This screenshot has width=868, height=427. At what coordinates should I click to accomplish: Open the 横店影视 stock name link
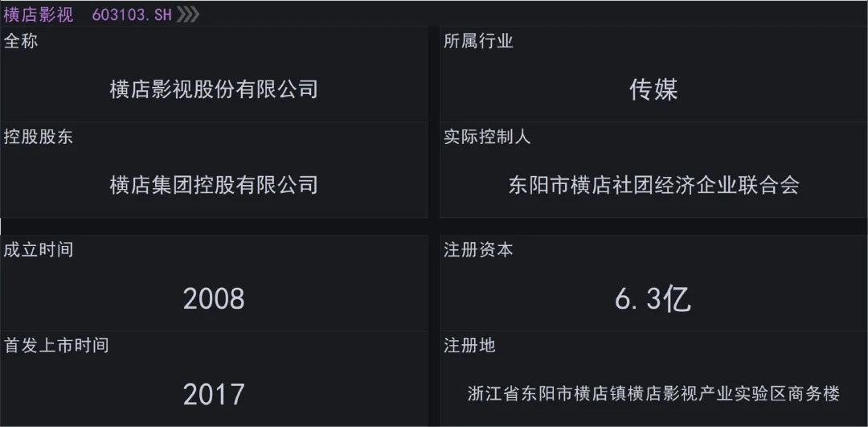point(39,15)
